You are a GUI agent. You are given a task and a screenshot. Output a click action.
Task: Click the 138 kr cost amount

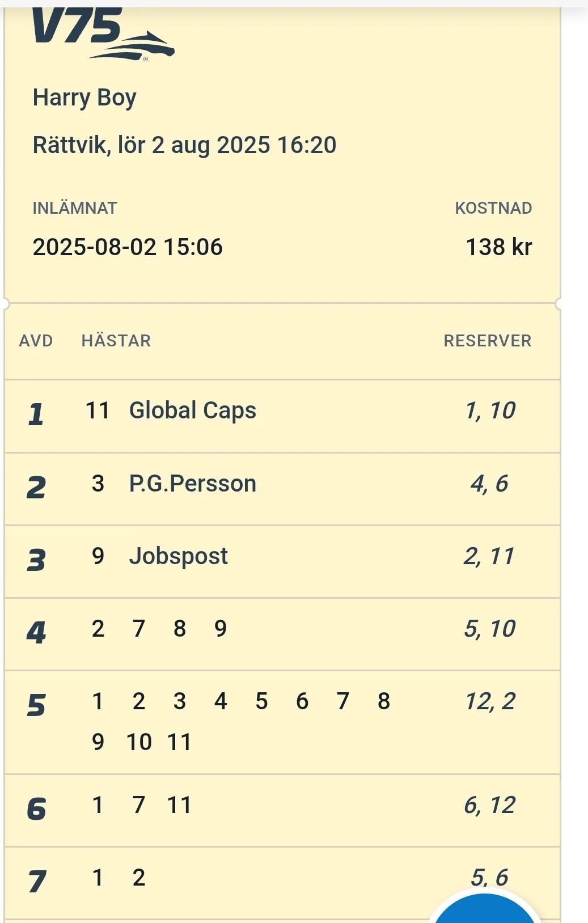(498, 247)
